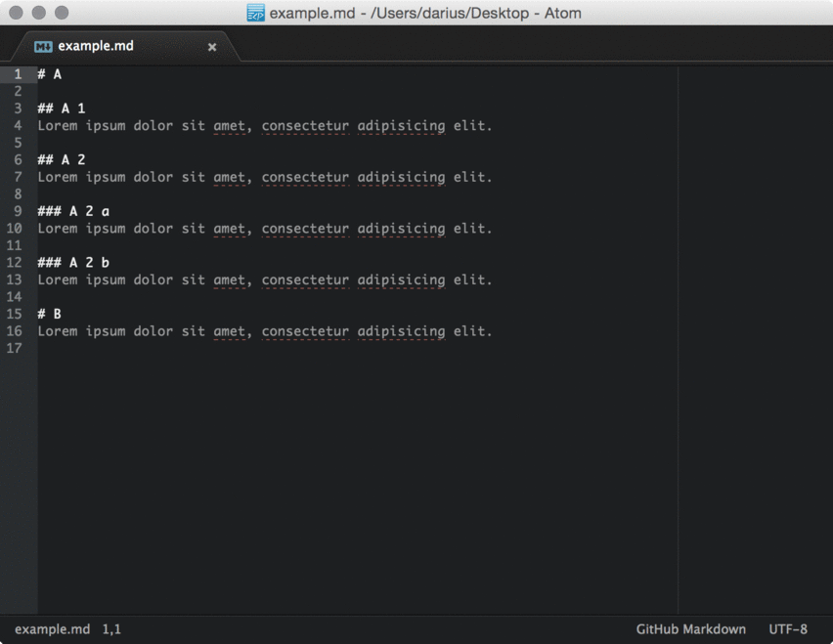Image resolution: width=833 pixels, height=644 pixels.
Task: Switch to the example.md tab
Action: (96, 46)
